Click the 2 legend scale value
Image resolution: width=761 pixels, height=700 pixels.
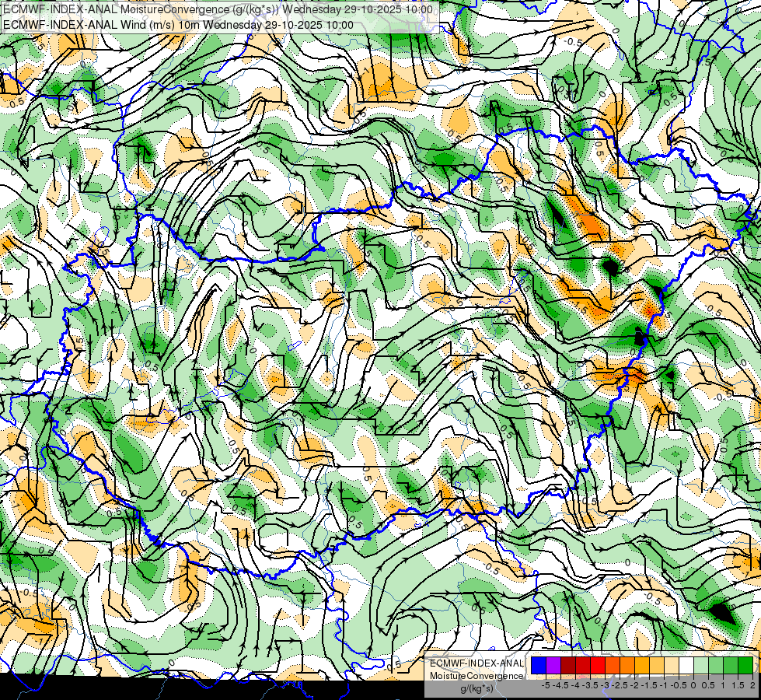click(x=752, y=685)
